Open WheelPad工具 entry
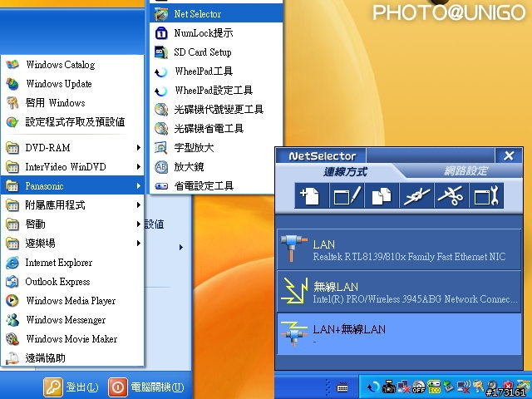 pyautogui.click(x=216, y=71)
